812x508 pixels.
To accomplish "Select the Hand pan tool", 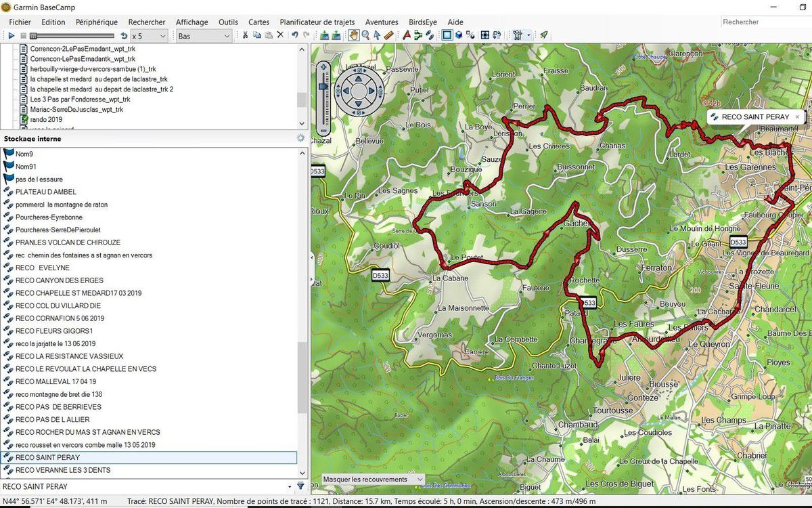I will click(x=353, y=35).
